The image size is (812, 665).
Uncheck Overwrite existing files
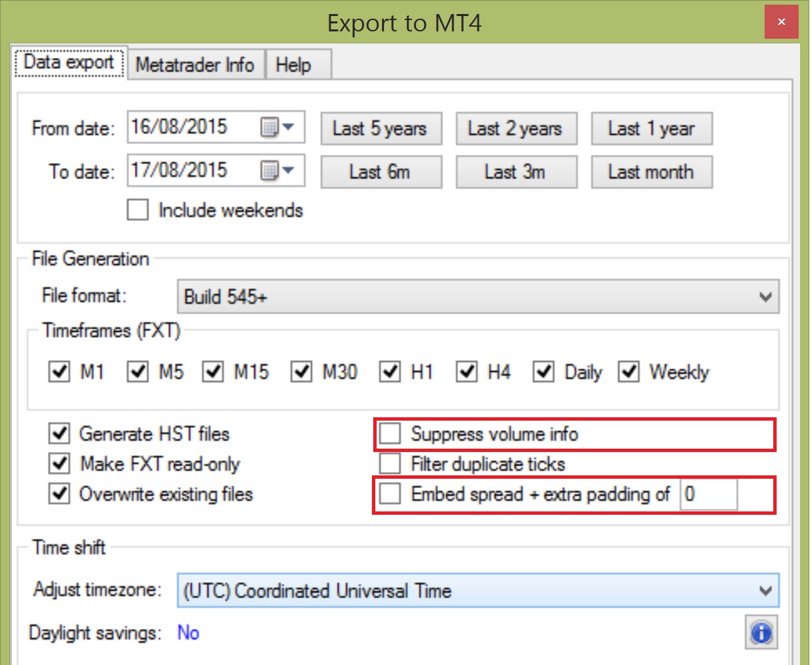click(x=59, y=493)
